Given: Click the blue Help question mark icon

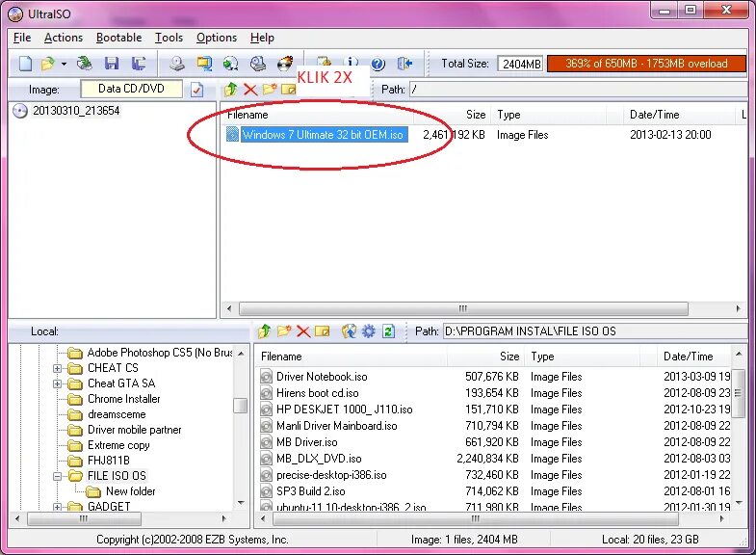Looking at the screenshot, I should click(378, 64).
